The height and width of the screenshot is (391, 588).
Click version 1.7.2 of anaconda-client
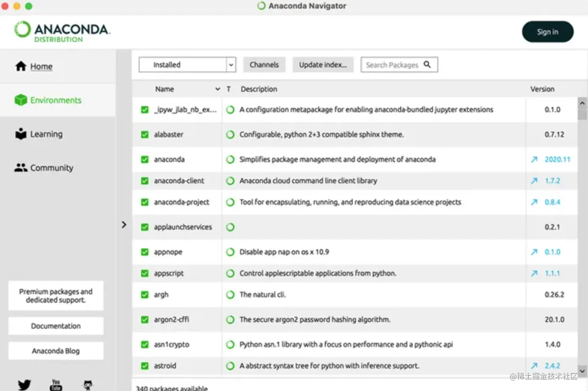pyautogui.click(x=552, y=181)
